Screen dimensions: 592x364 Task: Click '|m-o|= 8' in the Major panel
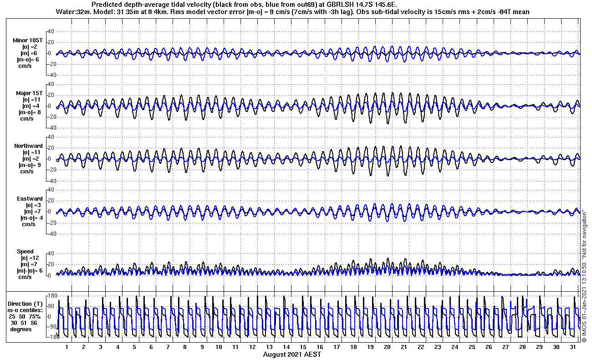[x=31, y=112]
